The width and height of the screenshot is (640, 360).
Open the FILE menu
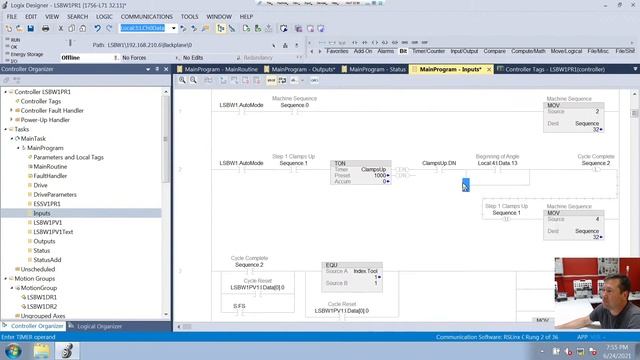[x=12, y=16]
